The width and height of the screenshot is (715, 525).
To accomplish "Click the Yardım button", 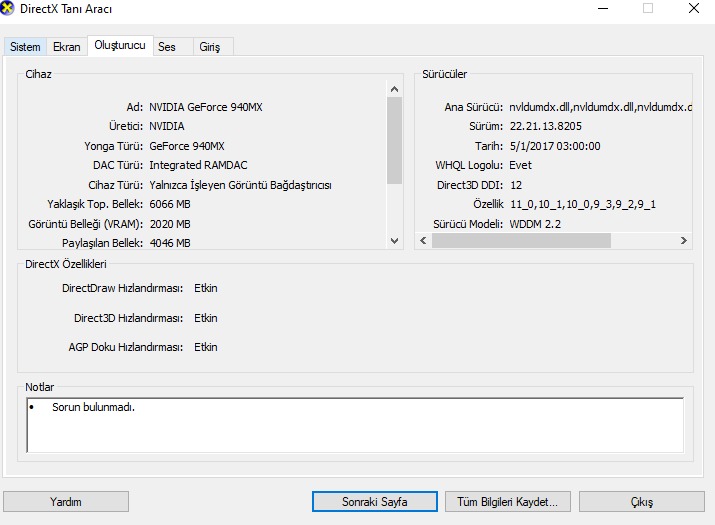I will (66, 502).
